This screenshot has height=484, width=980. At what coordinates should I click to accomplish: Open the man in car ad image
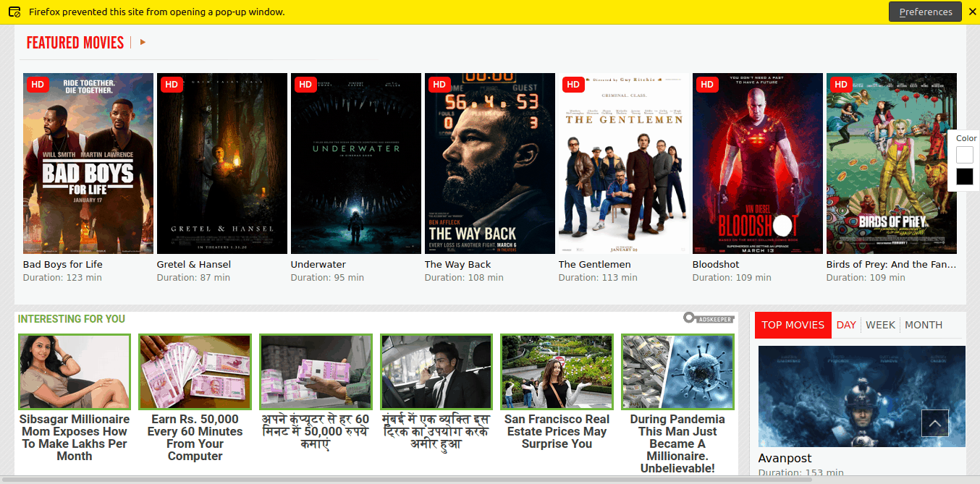coord(436,372)
